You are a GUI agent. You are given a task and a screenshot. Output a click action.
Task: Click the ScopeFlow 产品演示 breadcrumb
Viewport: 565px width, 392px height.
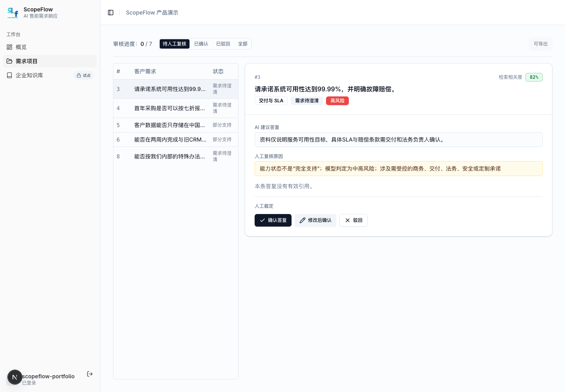tap(152, 13)
